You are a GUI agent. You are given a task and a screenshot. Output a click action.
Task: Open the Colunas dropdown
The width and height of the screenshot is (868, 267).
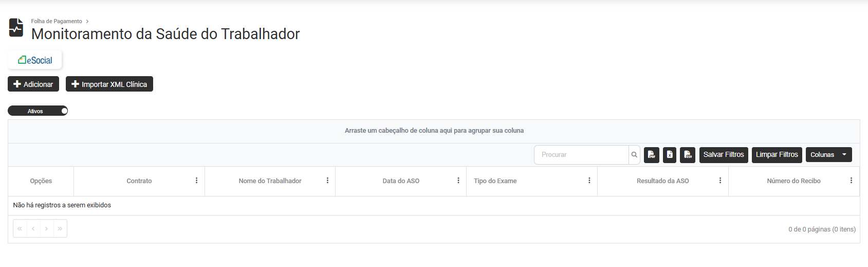[x=829, y=154]
